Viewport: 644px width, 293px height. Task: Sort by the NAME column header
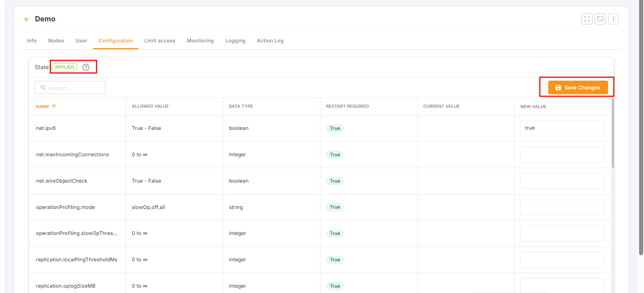pos(42,107)
